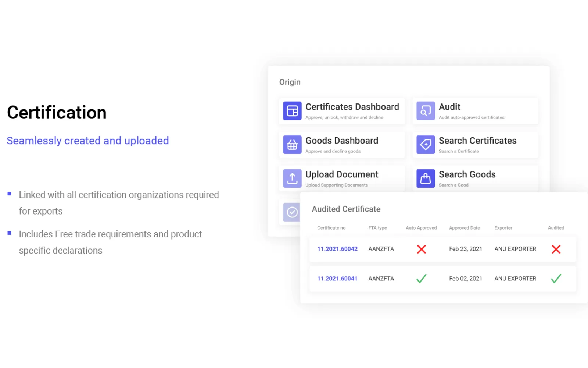The height and width of the screenshot is (368, 588).
Task: Click AANZFTA in the 11.2021.60042 row
Action: (x=381, y=249)
